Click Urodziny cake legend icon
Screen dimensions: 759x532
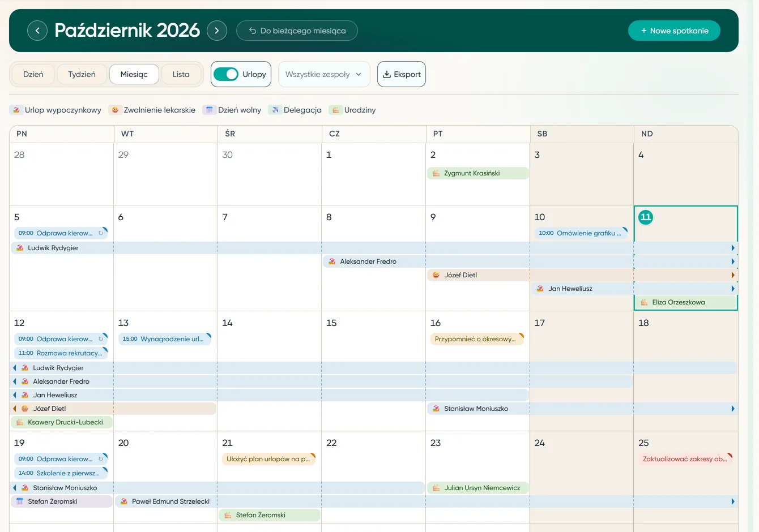point(336,110)
